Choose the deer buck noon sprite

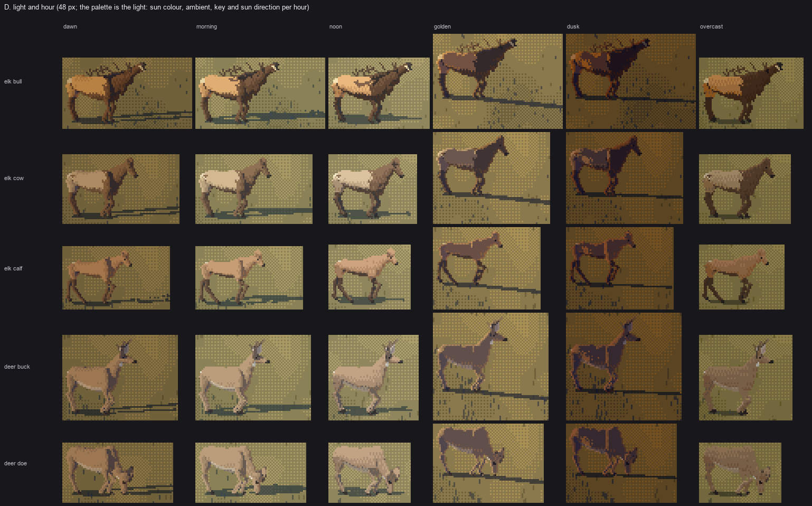coord(373,378)
